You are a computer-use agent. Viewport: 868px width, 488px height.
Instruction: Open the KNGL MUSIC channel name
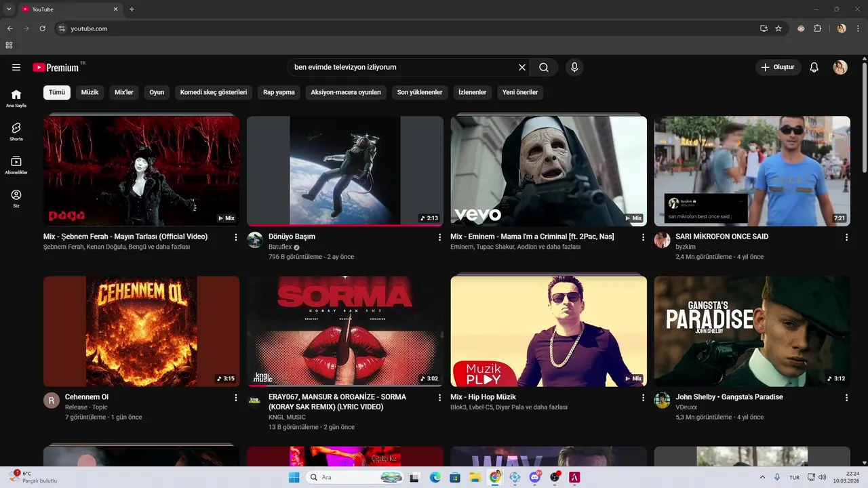point(287,417)
